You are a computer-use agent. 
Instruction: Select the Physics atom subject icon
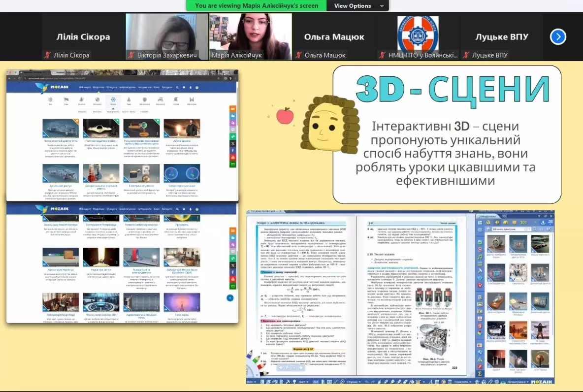tap(113, 100)
